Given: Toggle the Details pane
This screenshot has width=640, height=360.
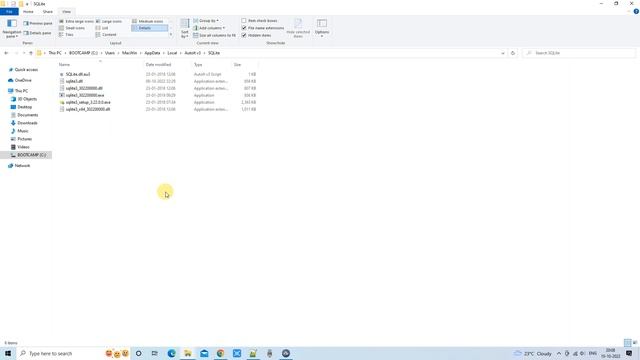Looking at the screenshot, I should tap(38, 33).
